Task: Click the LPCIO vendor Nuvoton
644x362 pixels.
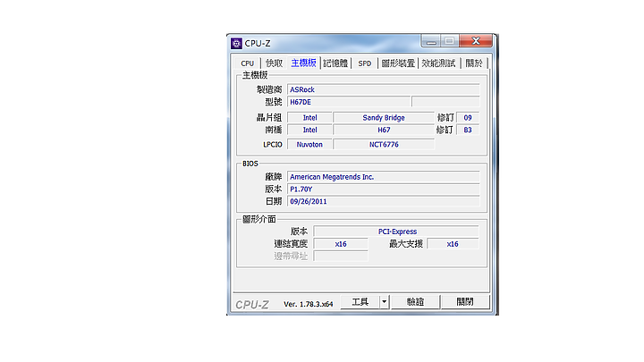Action: coord(309,145)
